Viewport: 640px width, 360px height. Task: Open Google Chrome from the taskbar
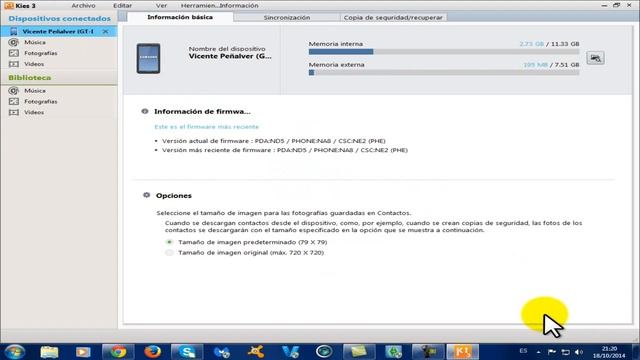118,352
